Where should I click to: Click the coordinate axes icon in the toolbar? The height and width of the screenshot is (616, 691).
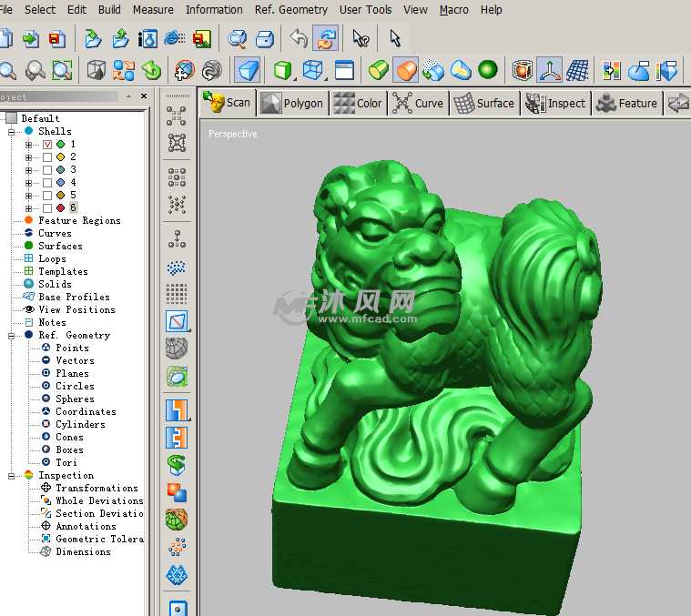[x=549, y=70]
